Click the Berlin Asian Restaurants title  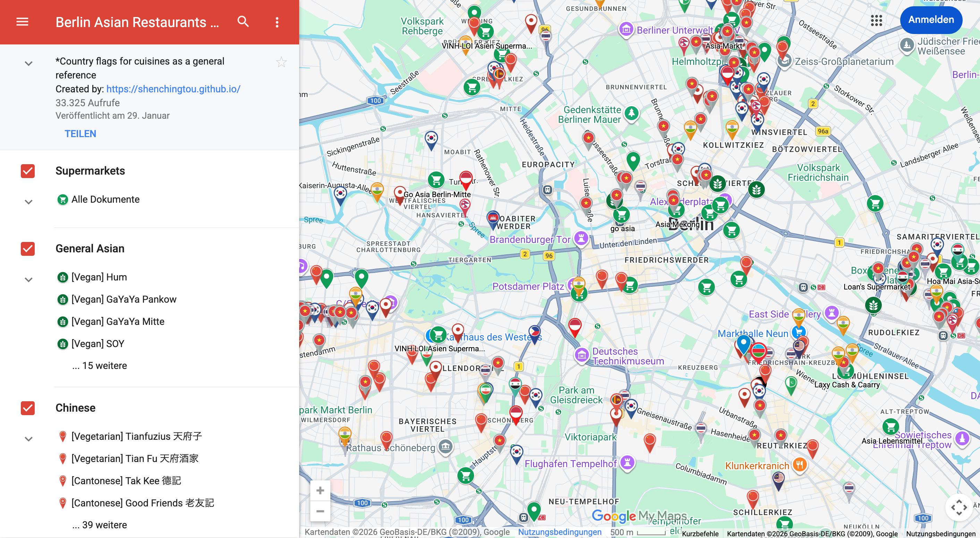coord(137,23)
